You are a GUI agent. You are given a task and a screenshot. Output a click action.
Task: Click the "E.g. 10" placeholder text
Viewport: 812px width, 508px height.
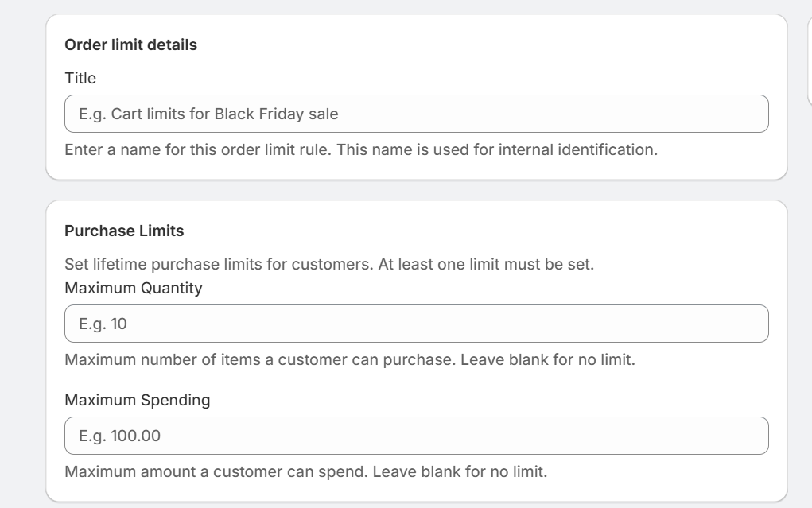pos(103,324)
